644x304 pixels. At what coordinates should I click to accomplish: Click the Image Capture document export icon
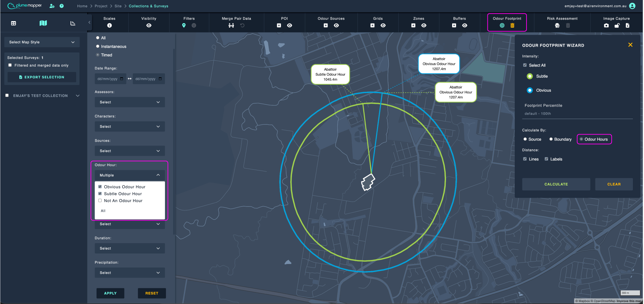(628, 26)
